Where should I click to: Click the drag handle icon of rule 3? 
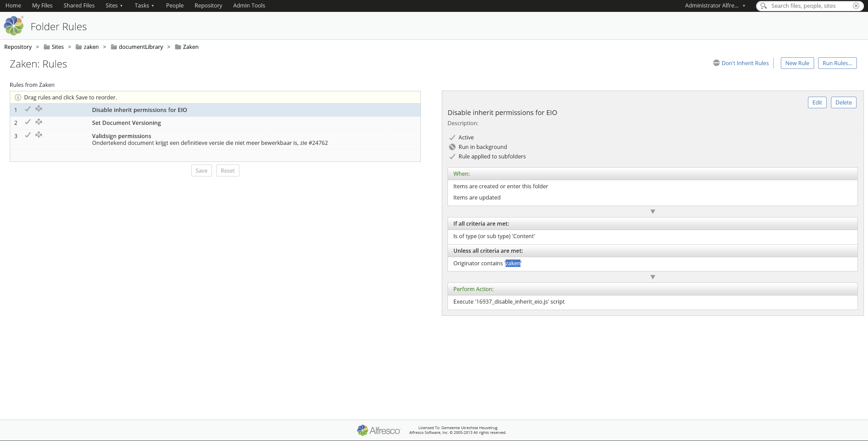pos(39,135)
